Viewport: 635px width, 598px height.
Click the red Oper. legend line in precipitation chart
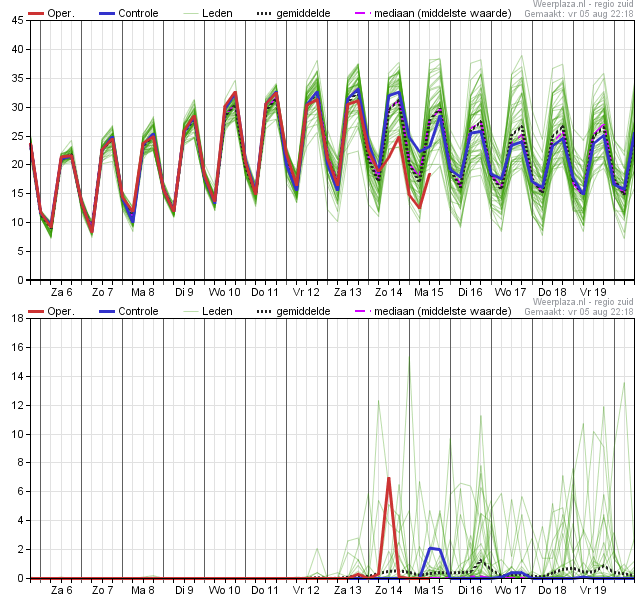click(x=36, y=312)
